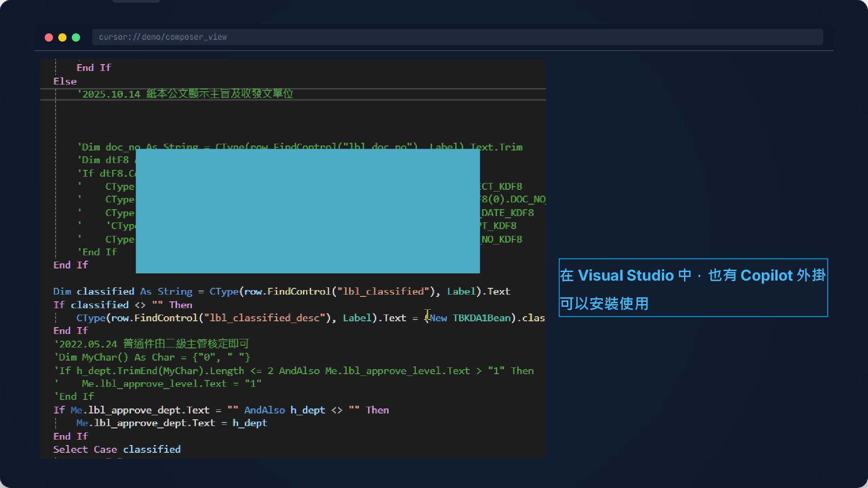The image size is (868, 488).
Task: Click Me.lbl_approve_dept.Text = h_dept assignment
Action: [x=172, y=423]
